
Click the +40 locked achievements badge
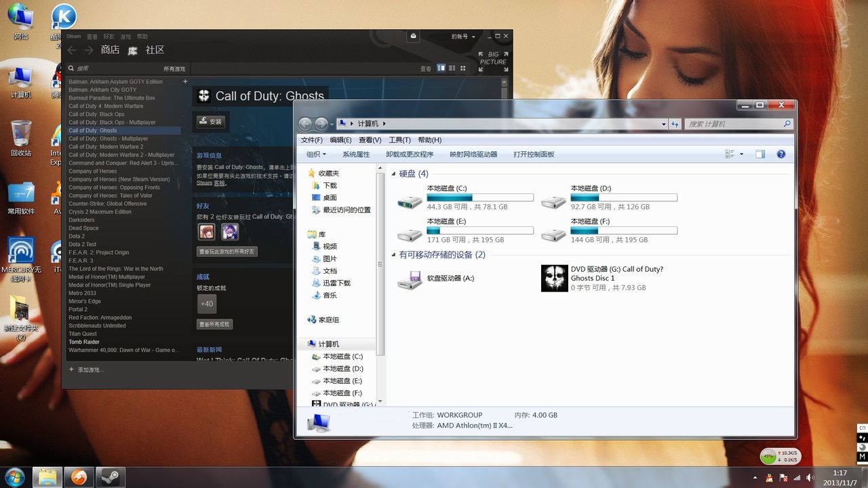[x=207, y=304]
